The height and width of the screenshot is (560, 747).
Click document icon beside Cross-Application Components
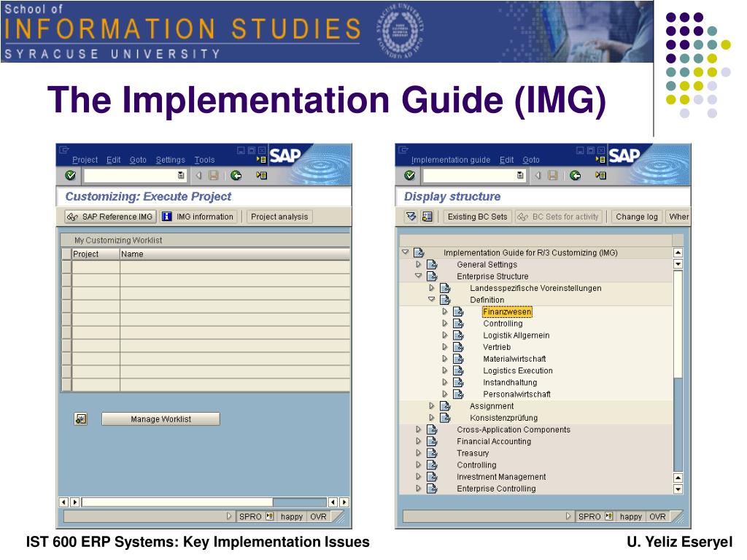pos(432,429)
